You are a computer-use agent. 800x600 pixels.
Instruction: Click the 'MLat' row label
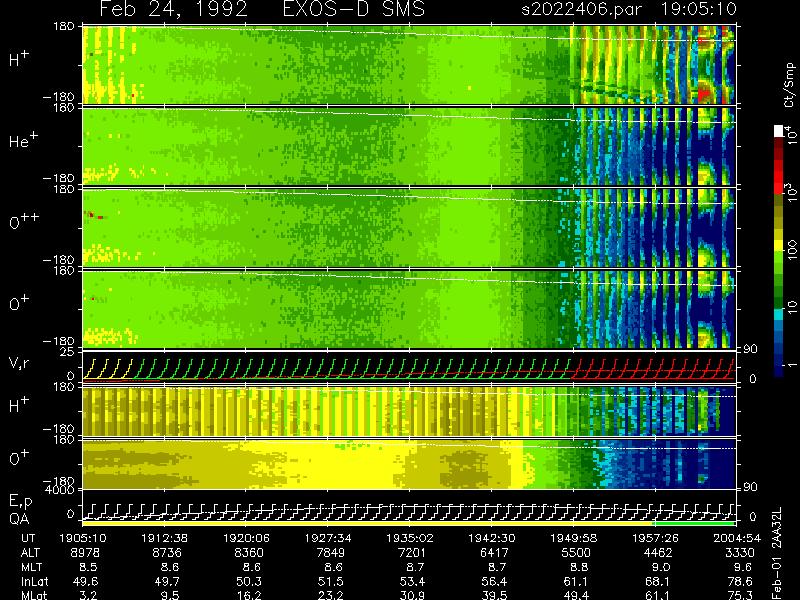tap(34, 595)
